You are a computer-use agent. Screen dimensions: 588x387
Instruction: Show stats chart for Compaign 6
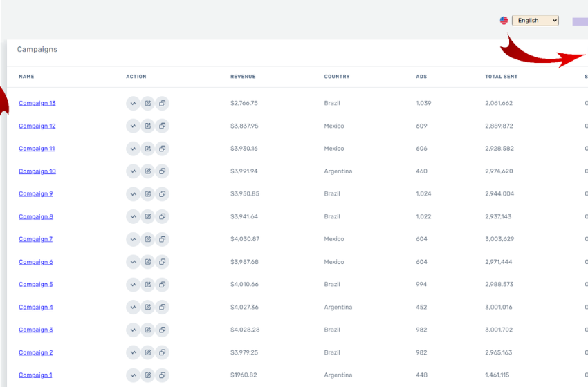coord(133,262)
